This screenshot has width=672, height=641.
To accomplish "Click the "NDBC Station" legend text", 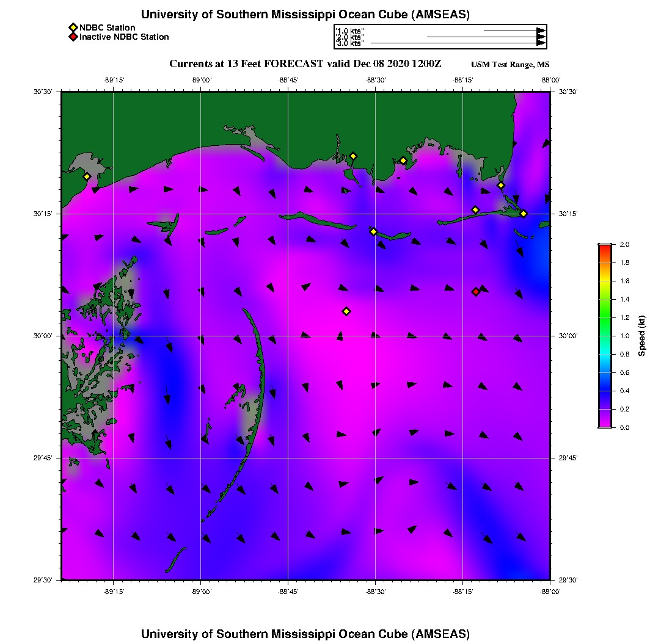I will coord(108,27).
